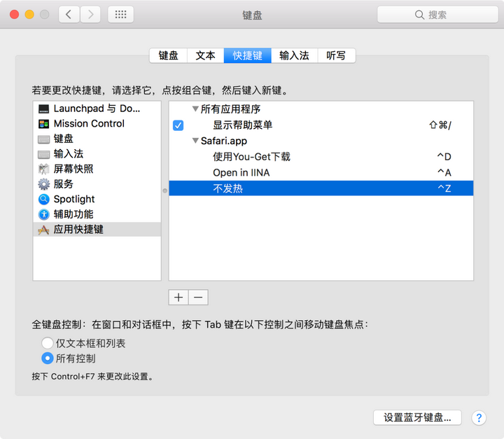Go back with the left arrow button
504x439 pixels.
tap(69, 15)
